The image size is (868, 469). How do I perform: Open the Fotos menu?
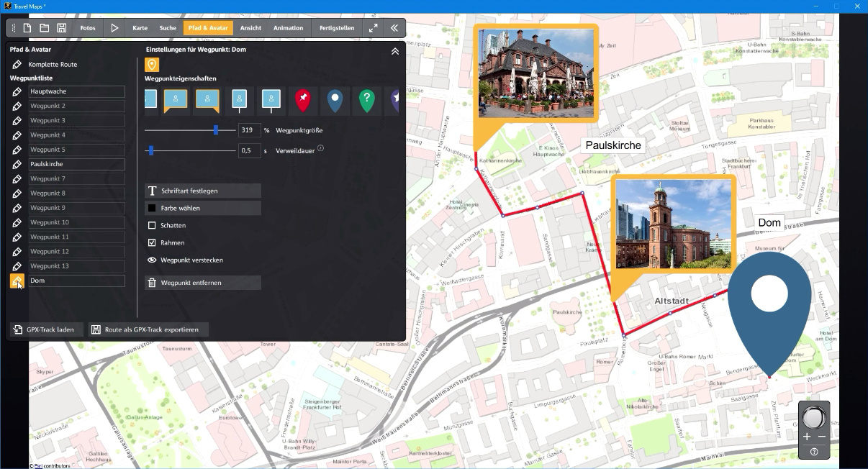(88, 27)
